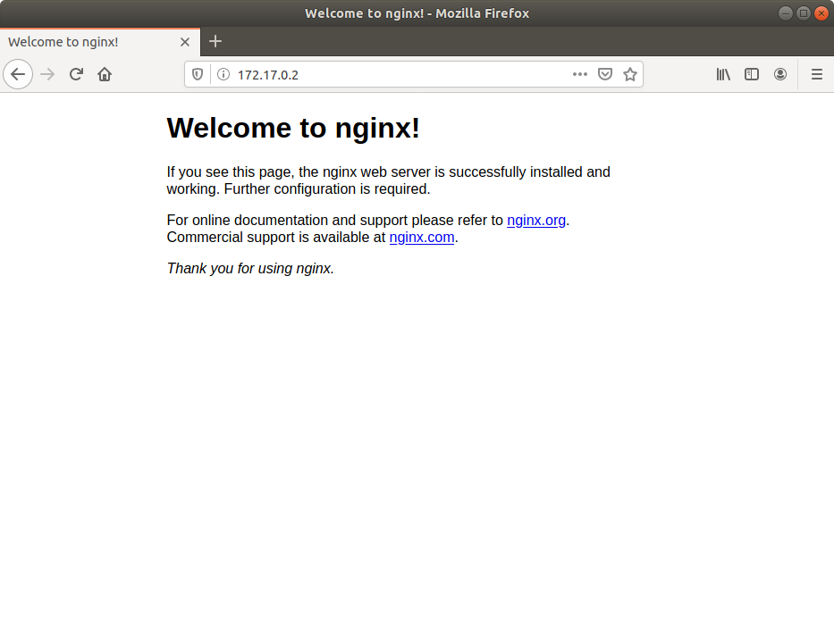Open the hamburger application menu
Image resolution: width=834 pixels, height=644 pixels.
(816, 75)
